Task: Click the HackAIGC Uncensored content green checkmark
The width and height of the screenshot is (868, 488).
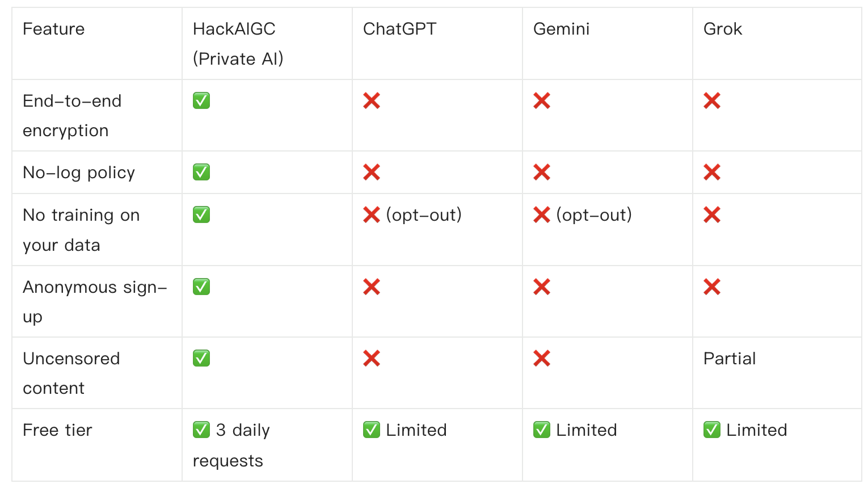Action: (x=201, y=359)
